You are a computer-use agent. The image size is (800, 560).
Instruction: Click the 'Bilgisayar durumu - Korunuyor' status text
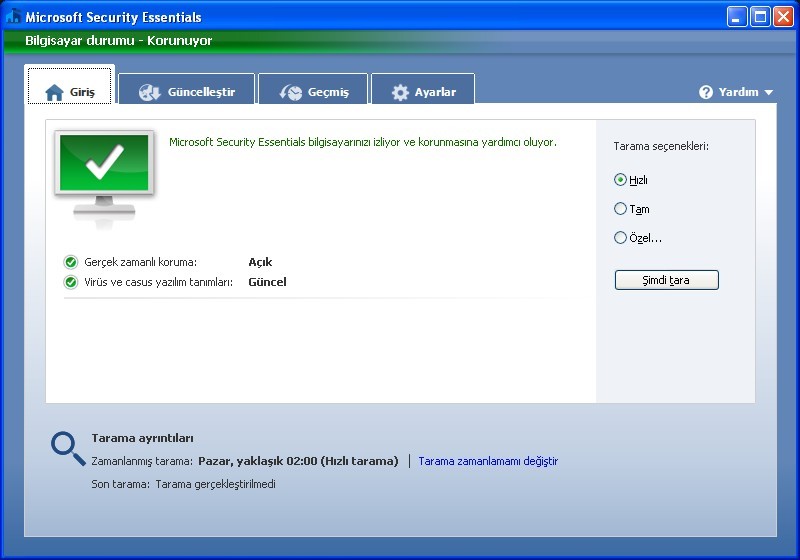point(118,41)
